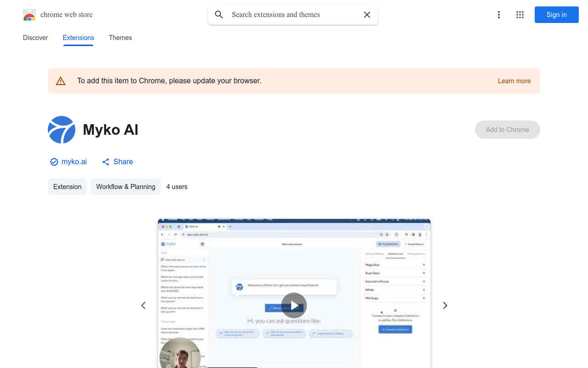Switch to the Themes tab
The width and height of the screenshot is (588, 368).
pos(120,38)
